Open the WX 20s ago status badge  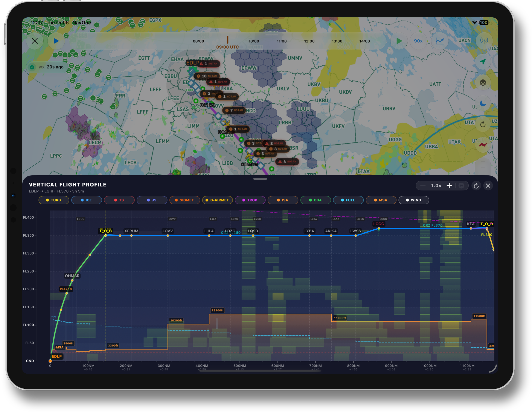click(x=47, y=67)
